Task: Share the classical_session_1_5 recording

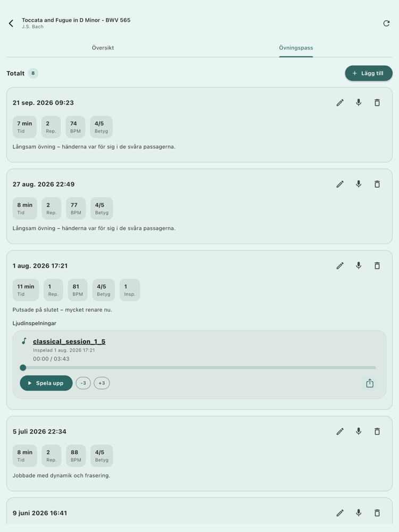Action: pyautogui.click(x=370, y=383)
